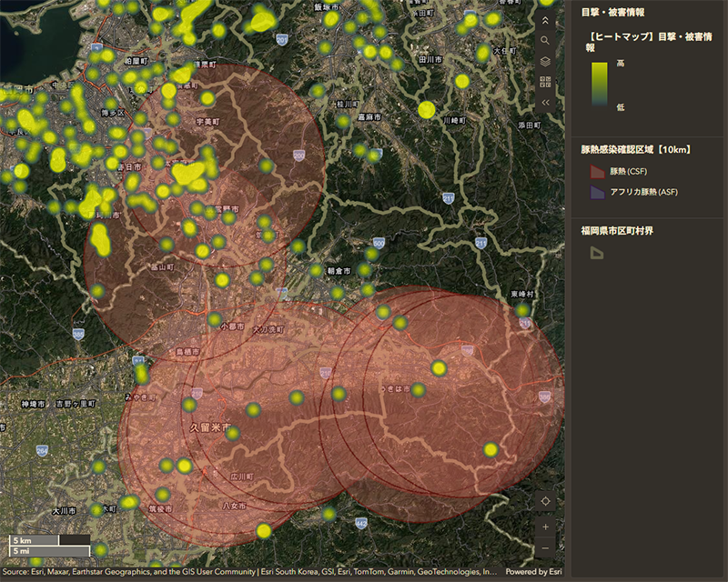Open the basemap gallery grid
The image size is (728, 582).
point(545,82)
